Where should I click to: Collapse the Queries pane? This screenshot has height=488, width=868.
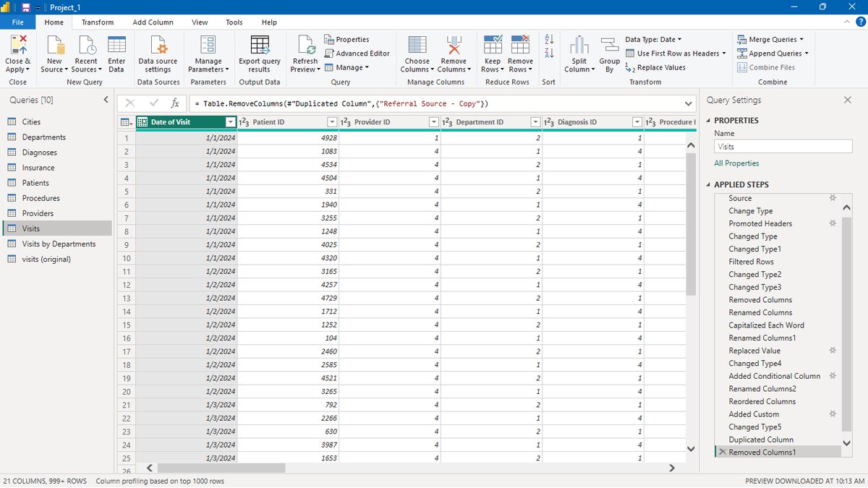(106, 100)
